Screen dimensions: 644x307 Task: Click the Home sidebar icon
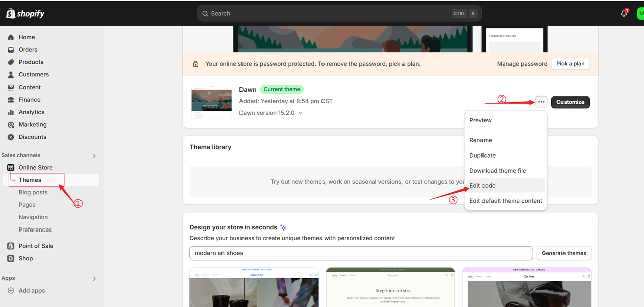coord(11,37)
